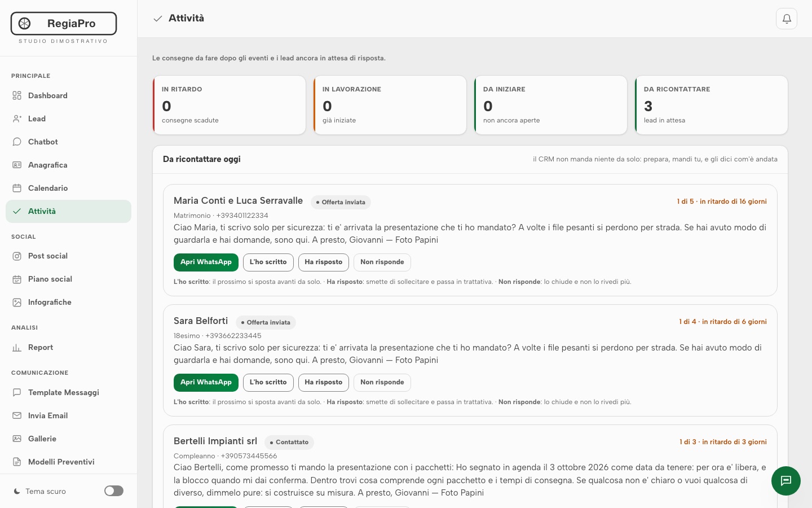Open WhatsApp for Sara Belforti

206,382
